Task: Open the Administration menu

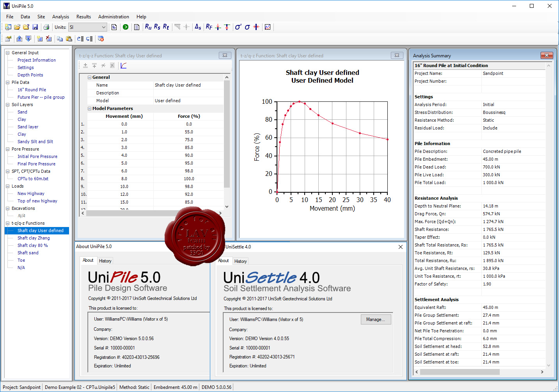Action: coord(114,17)
